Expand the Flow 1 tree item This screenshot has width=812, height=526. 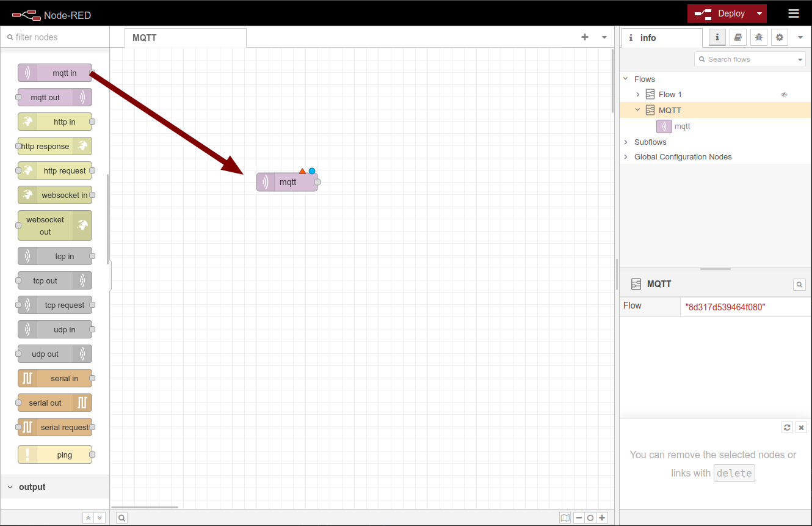click(638, 95)
